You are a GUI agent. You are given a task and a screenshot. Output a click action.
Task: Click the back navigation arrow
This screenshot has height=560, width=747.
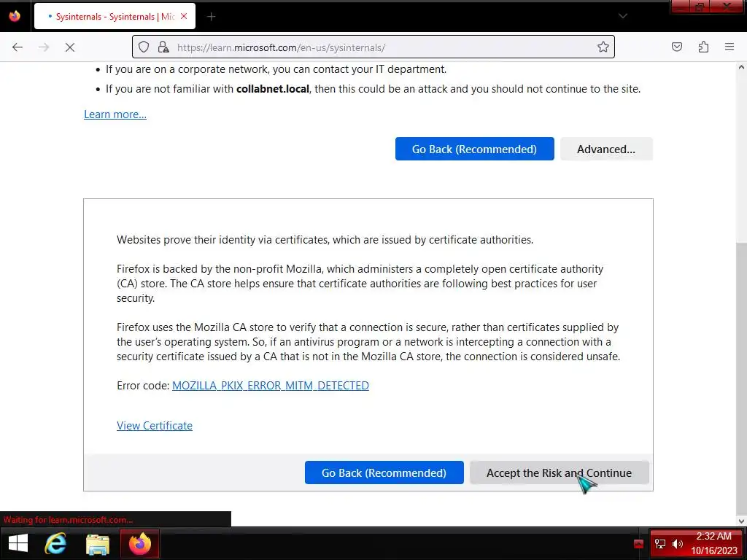18,47
